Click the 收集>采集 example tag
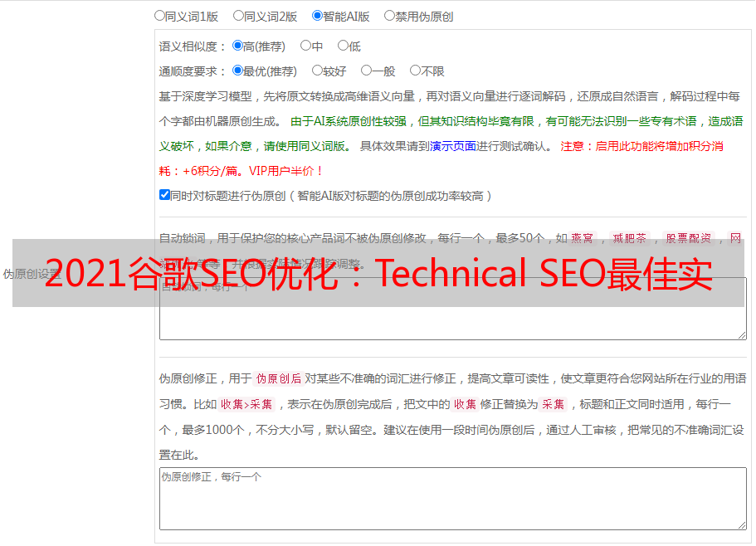The image size is (756, 546). tap(246, 404)
